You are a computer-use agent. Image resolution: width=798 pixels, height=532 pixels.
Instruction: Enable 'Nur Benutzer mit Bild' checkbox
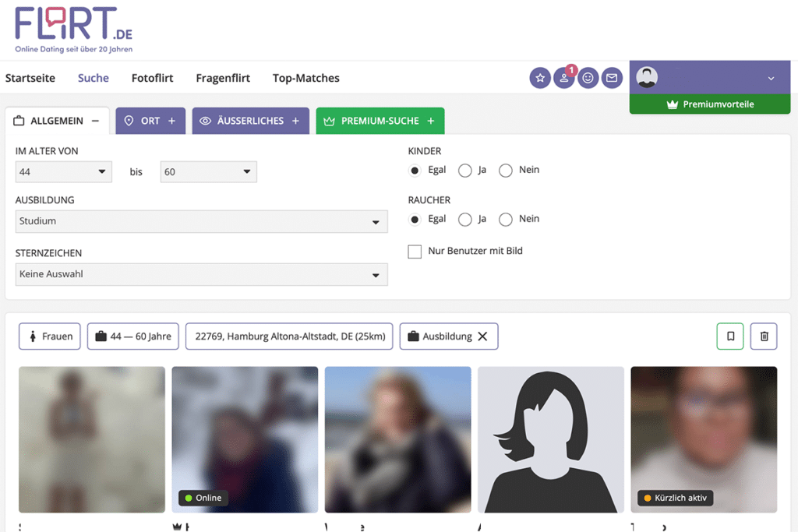pyautogui.click(x=415, y=252)
